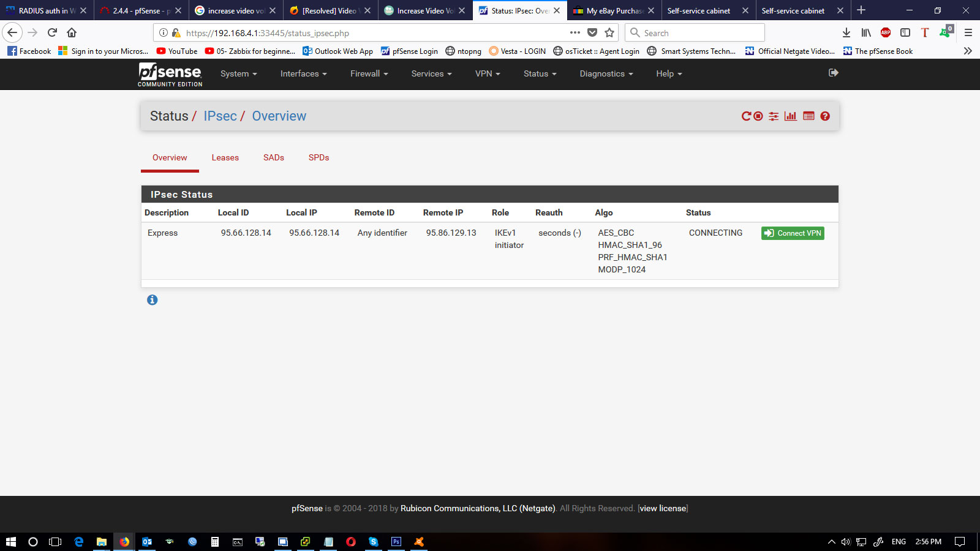Follow the IPsec breadcrumb link
980x551 pixels.
pyautogui.click(x=220, y=116)
